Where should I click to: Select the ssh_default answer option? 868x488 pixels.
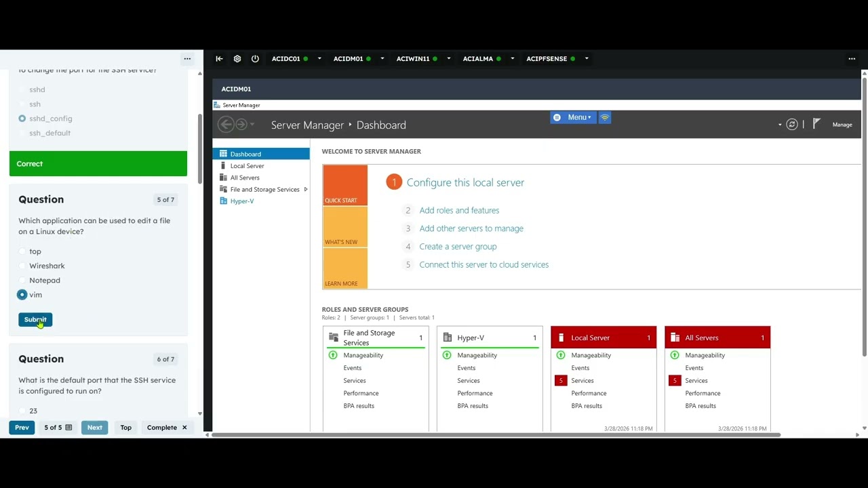22,133
